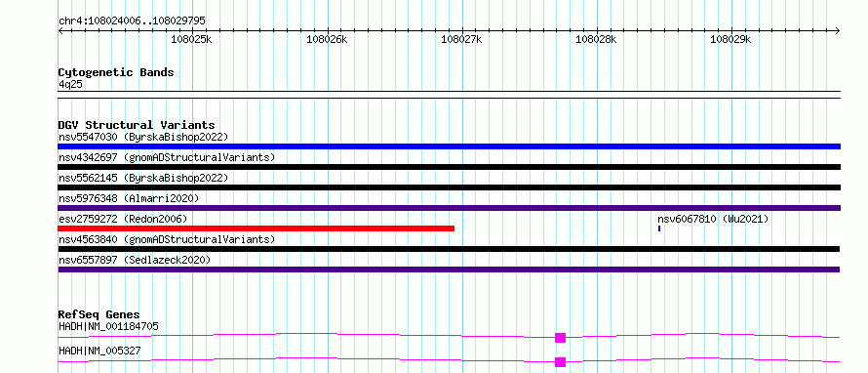Click the 108027k ruler position
868x373 pixels.
coord(461,39)
